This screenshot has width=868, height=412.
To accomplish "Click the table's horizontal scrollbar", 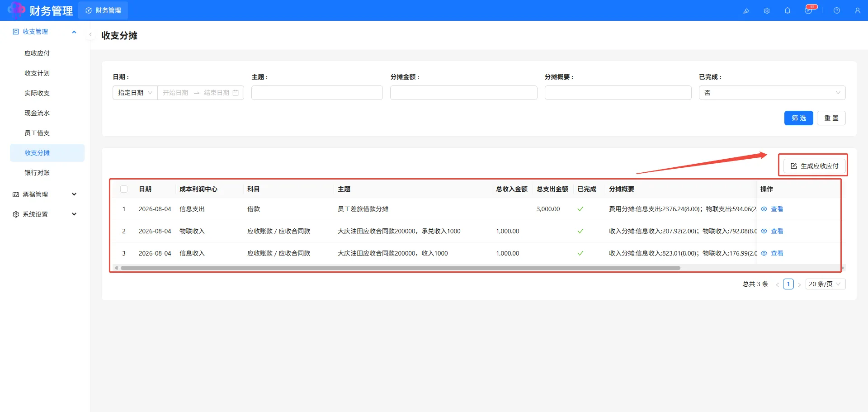I will 400,268.
